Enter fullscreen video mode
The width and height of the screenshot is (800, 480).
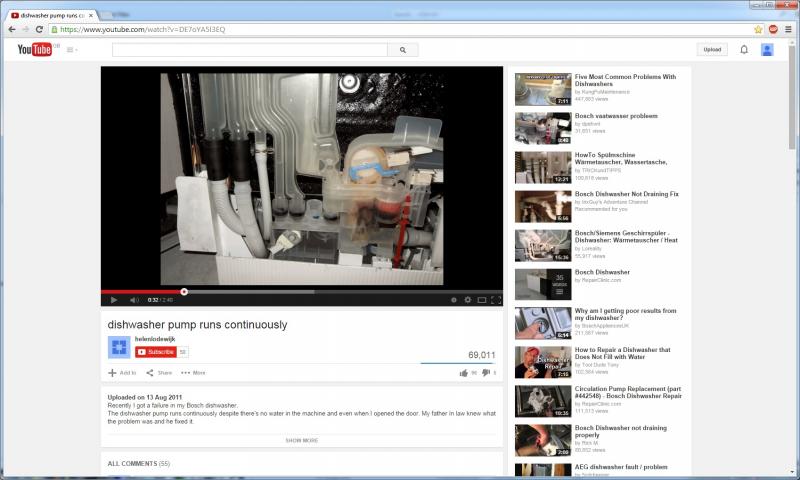(x=496, y=300)
